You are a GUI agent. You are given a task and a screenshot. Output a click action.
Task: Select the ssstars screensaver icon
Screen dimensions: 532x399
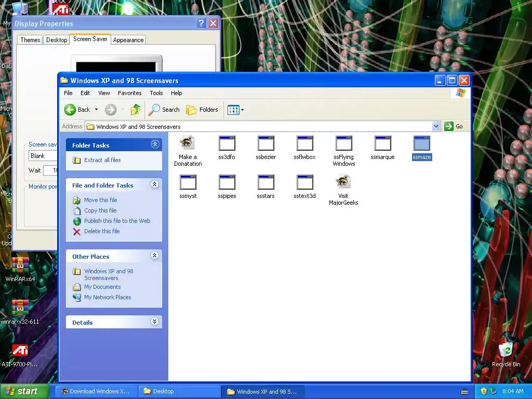pos(265,182)
